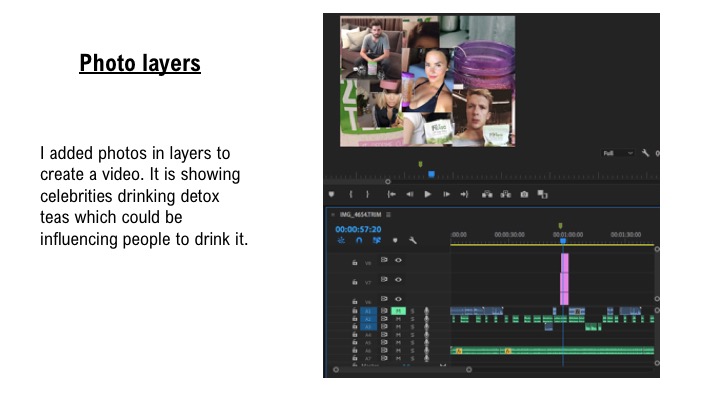Toggle the timeline magnet snap icon
This screenshot has height=405, width=720.
pos(359,240)
